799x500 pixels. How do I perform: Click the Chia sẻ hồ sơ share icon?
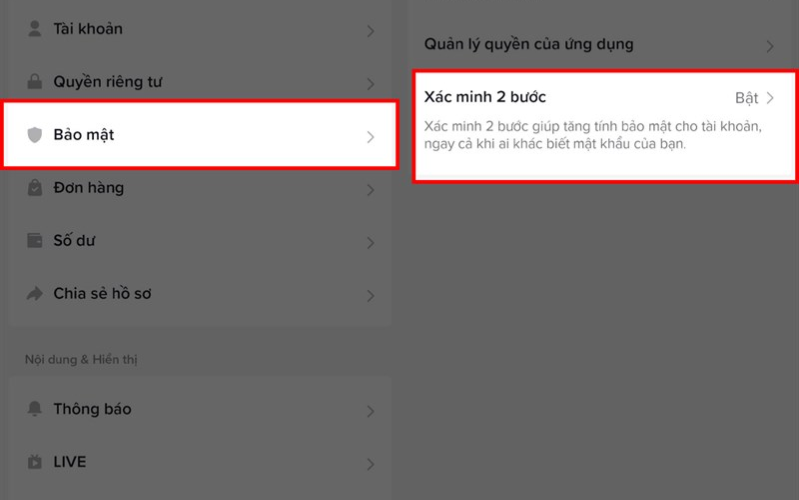(x=35, y=294)
